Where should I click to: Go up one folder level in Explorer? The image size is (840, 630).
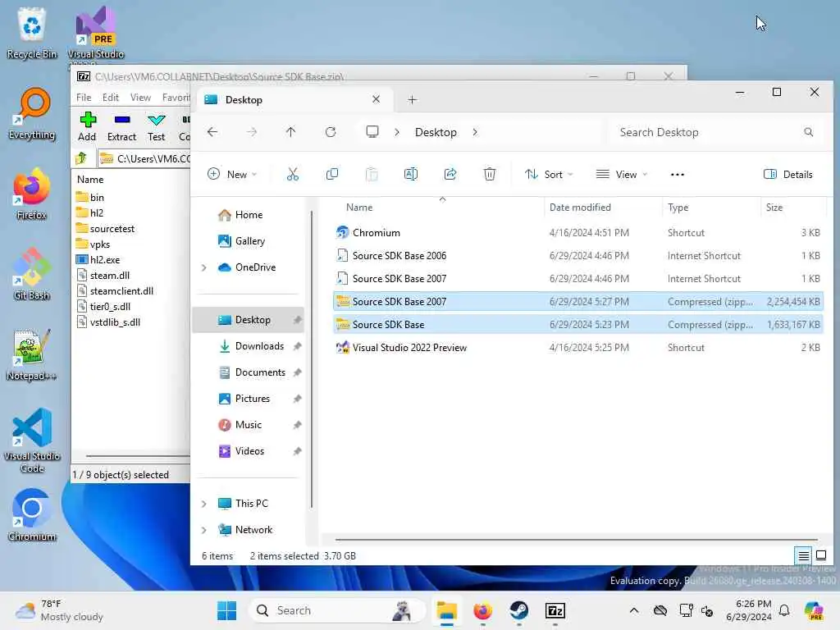(x=291, y=132)
